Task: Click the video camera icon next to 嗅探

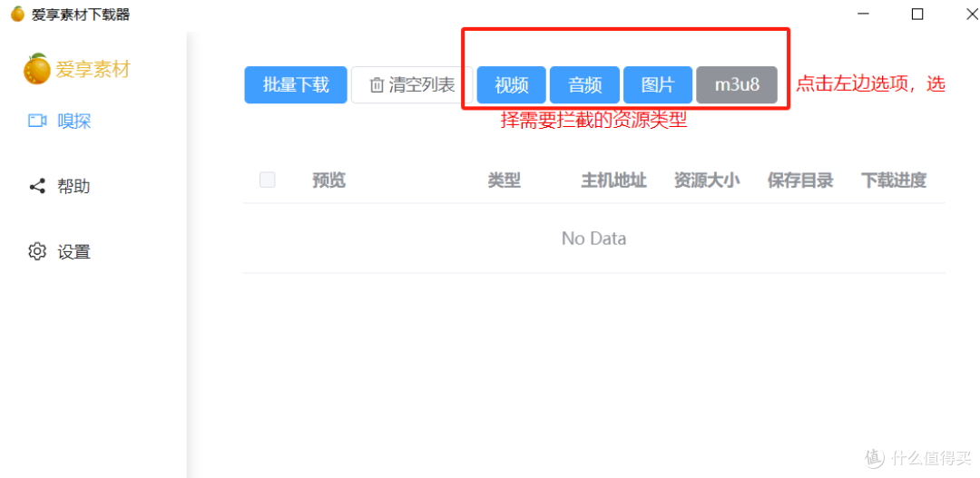Action: coord(37,121)
